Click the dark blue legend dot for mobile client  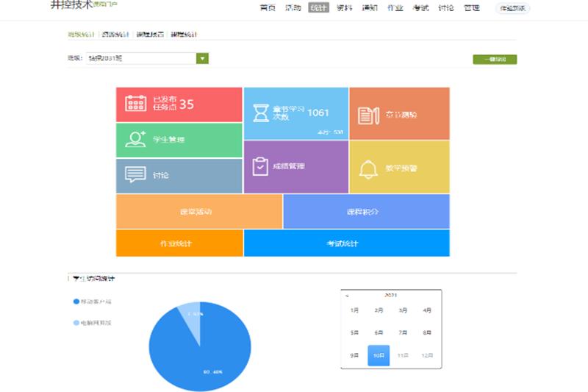(76, 302)
